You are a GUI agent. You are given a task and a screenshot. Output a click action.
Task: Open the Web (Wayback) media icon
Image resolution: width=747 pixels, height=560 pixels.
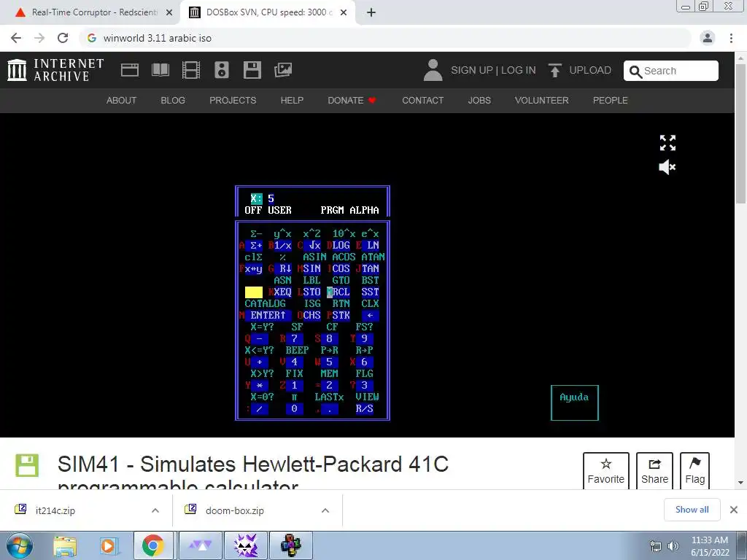[130, 70]
